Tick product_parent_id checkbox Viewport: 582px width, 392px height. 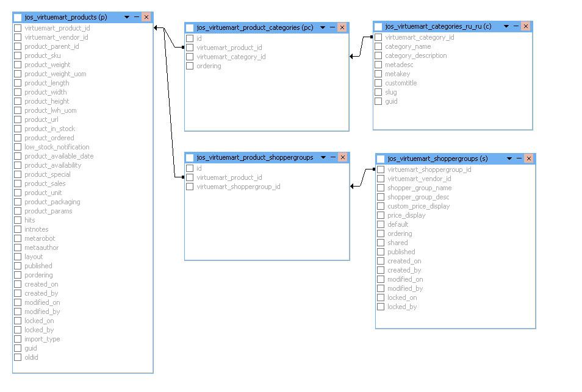18,46
